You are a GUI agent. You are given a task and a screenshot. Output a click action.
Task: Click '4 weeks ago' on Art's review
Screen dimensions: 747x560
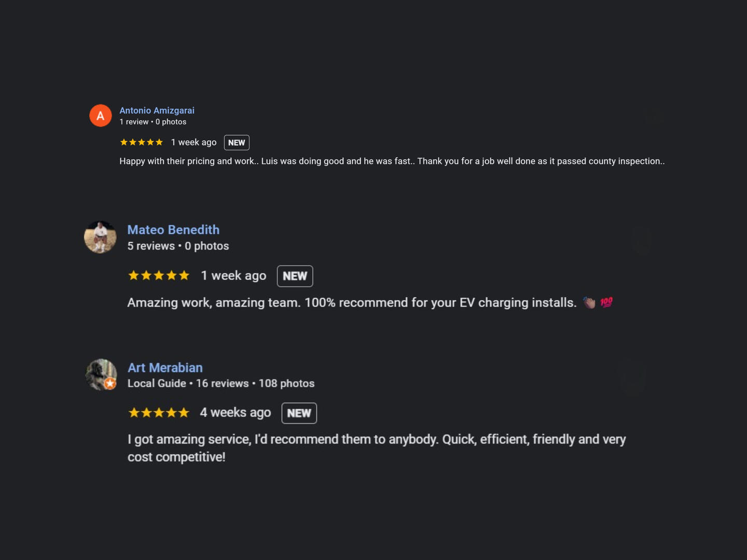pyautogui.click(x=235, y=412)
